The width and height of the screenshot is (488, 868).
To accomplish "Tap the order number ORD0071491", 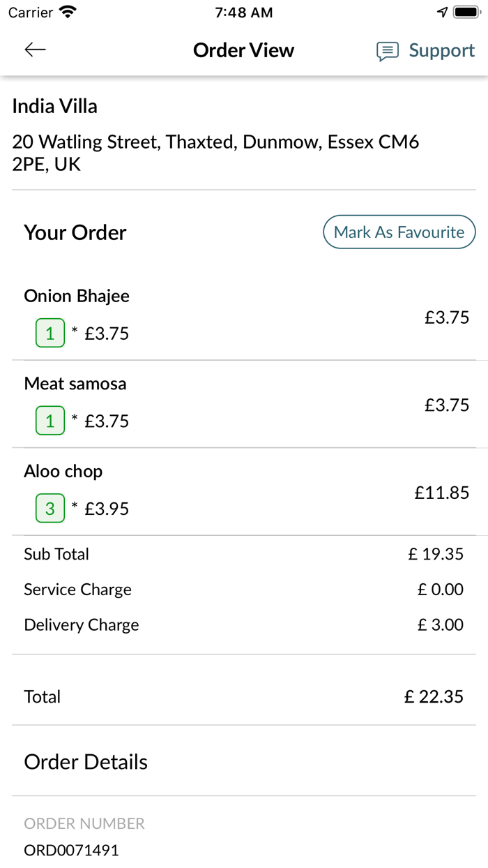I will pyautogui.click(x=71, y=850).
